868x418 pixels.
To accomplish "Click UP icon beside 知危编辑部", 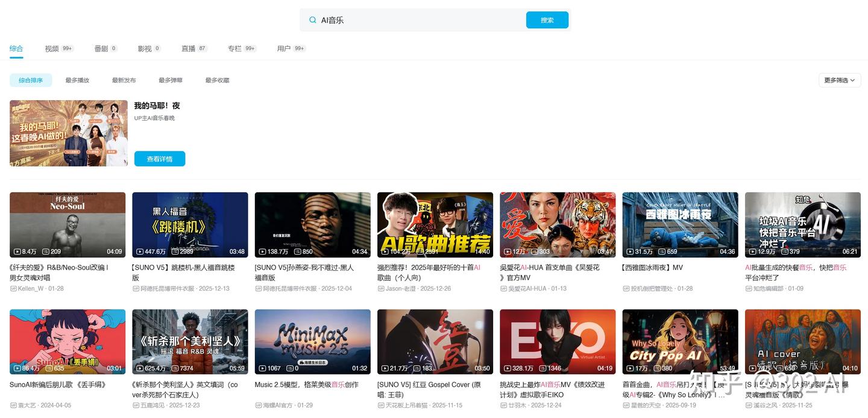I will [x=749, y=289].
